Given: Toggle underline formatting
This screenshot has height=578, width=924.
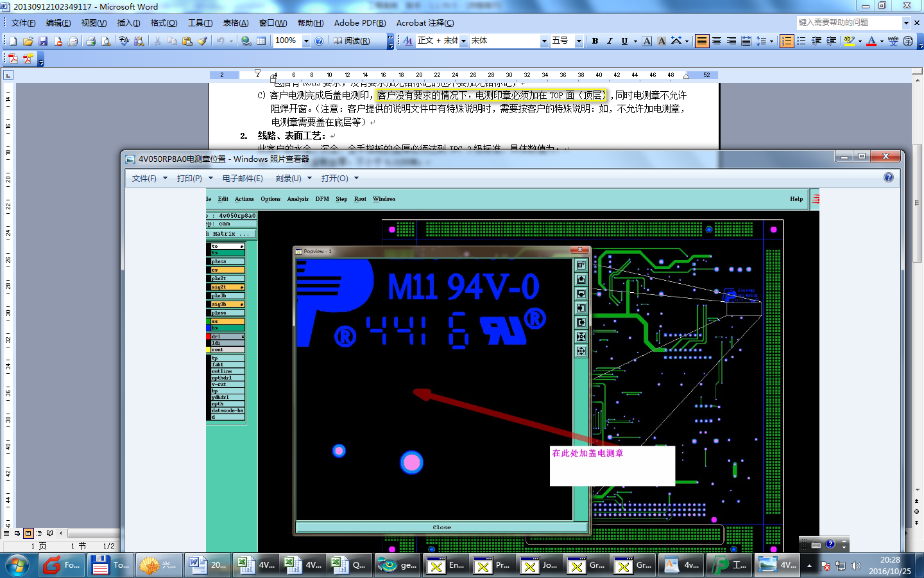Looking at the screenshot, I should [624, 41].
